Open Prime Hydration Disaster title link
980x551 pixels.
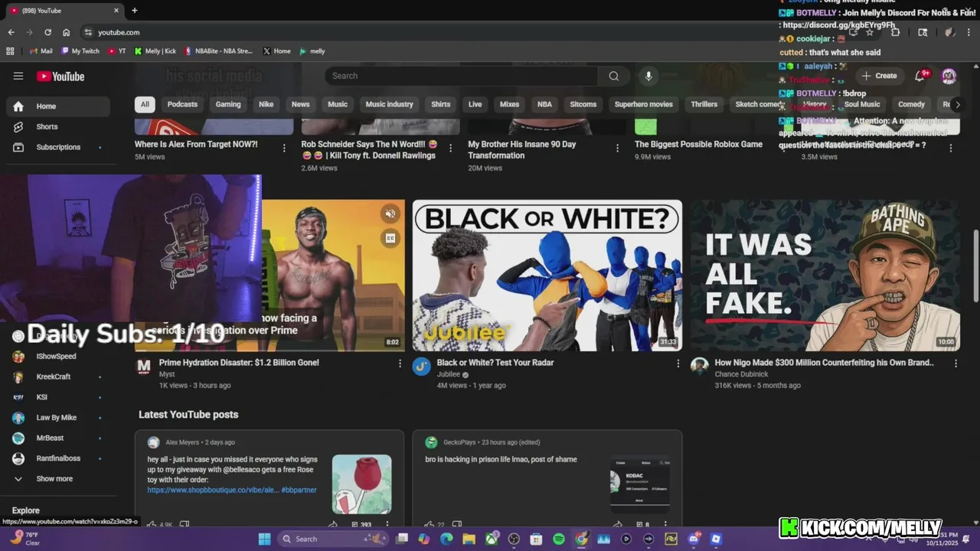coord(239,363)
